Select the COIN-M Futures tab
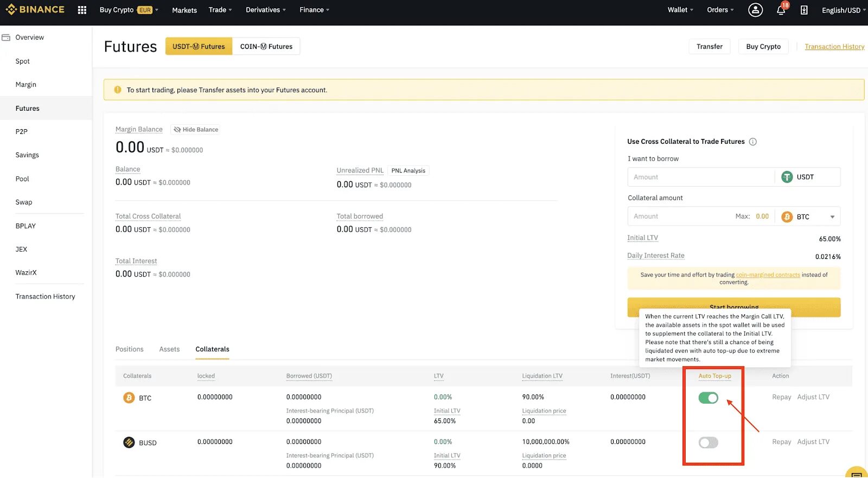868x478 pixels. [x=266, y=46]
